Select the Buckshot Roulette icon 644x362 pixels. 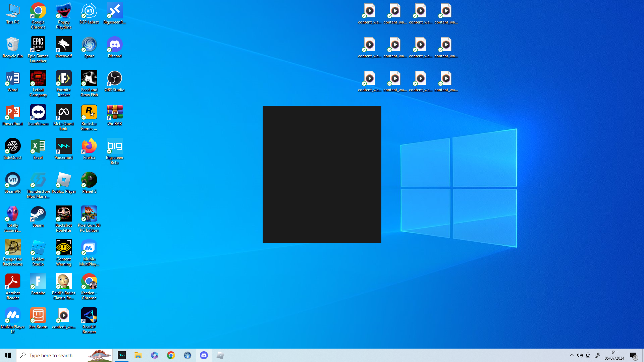pyautogui.click(x=63, y=219)
